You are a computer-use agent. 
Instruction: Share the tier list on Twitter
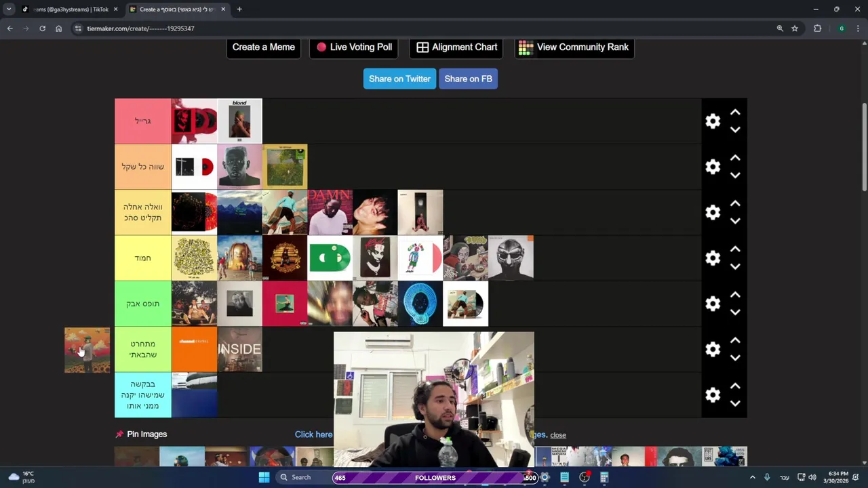(x=399, y=79)
